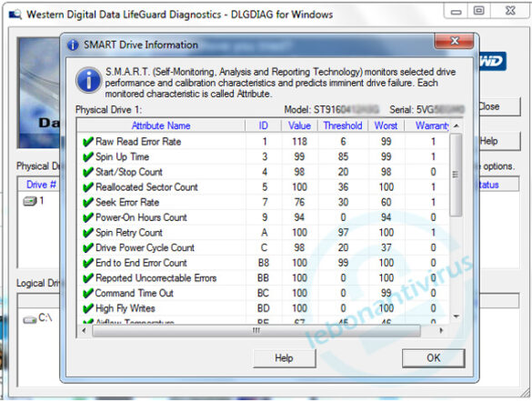The image size is (532, 401).
Task: Click the maximize button of the main window
Action: 478,11
